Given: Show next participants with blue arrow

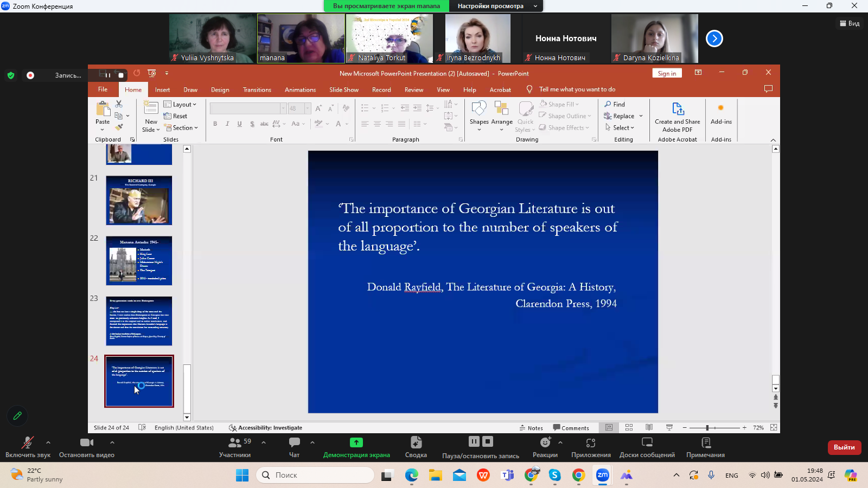Looking at the screenshot, I should click(714, 38).
